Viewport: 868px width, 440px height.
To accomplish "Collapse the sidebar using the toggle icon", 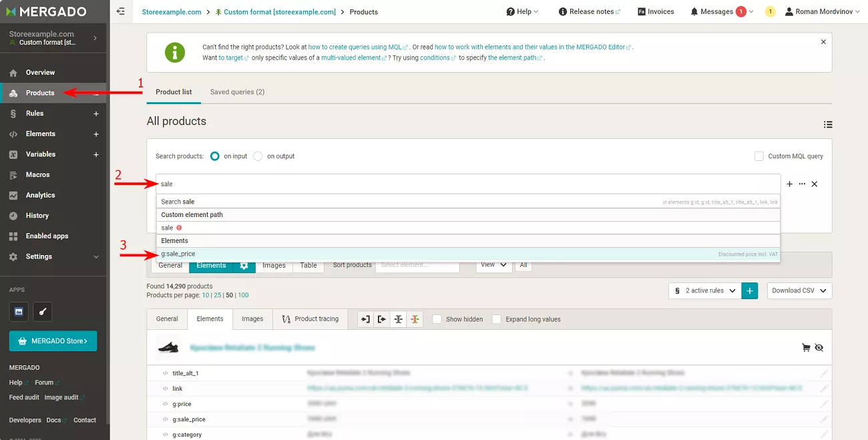I will (120, 11).
